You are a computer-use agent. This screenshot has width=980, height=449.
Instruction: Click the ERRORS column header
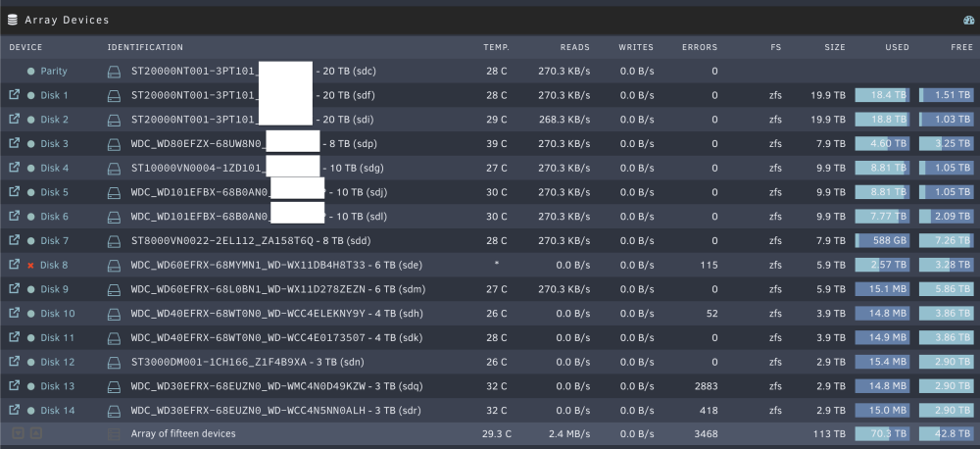pyautogui.click(x=700, y=47)
